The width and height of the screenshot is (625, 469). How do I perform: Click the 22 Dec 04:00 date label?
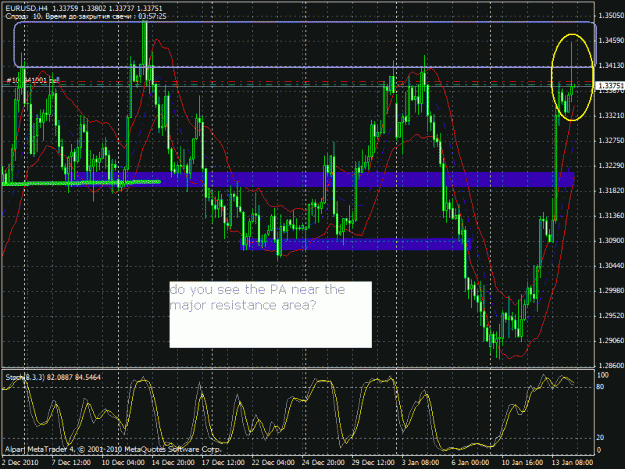pos(273,463)
